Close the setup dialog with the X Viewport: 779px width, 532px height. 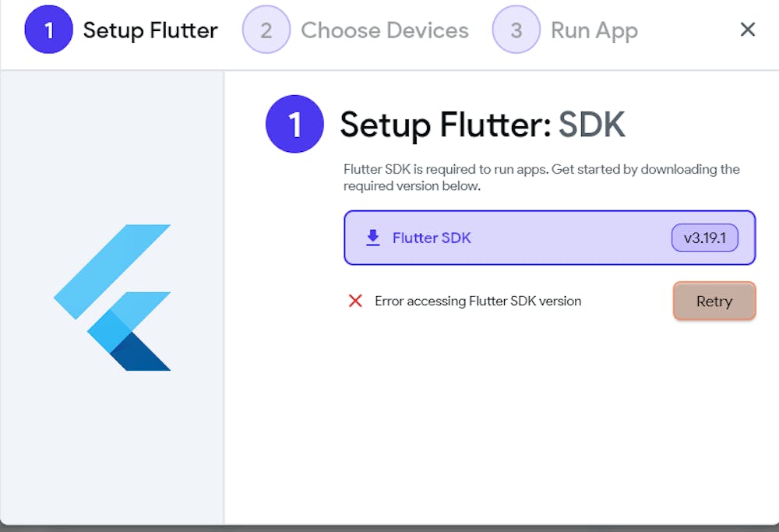748,30
